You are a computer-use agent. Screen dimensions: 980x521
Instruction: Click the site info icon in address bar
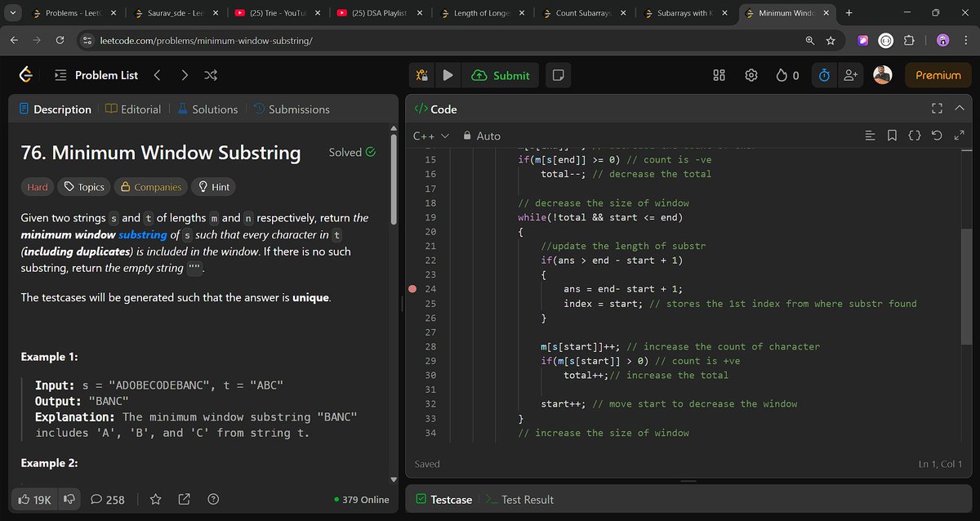(88, 41)
